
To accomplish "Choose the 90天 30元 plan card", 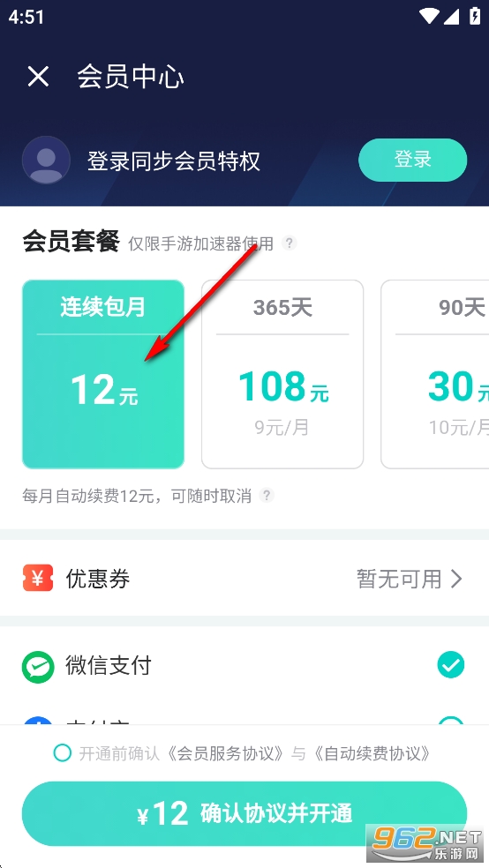I will (435, 374).
